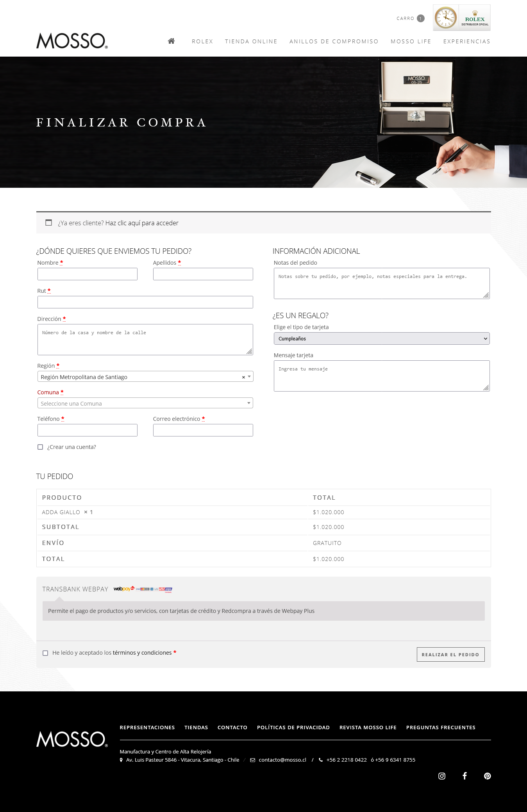Open the Preguntas Frecuentes footer link
The image size is (527, 812).
coord(440,727)
